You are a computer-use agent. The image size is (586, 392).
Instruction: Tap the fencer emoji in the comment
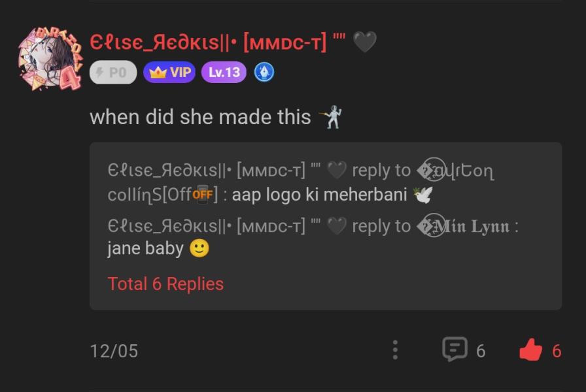point(330,117)
